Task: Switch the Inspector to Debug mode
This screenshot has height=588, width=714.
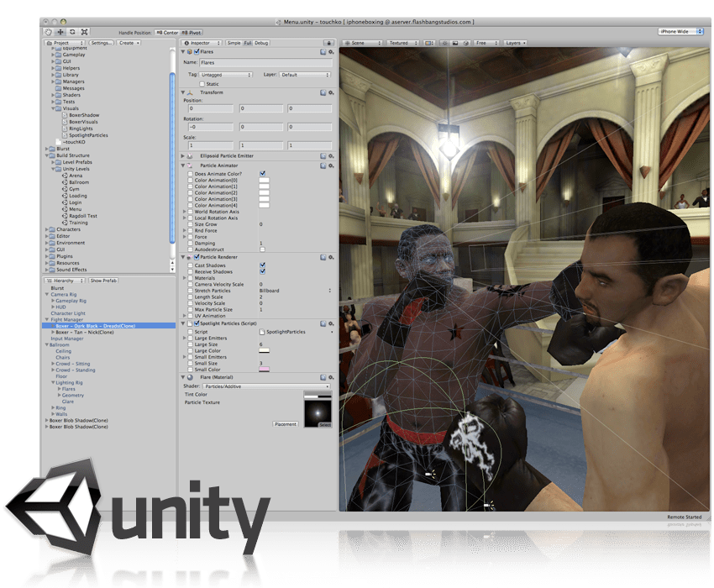Action: tap(264, 43)
